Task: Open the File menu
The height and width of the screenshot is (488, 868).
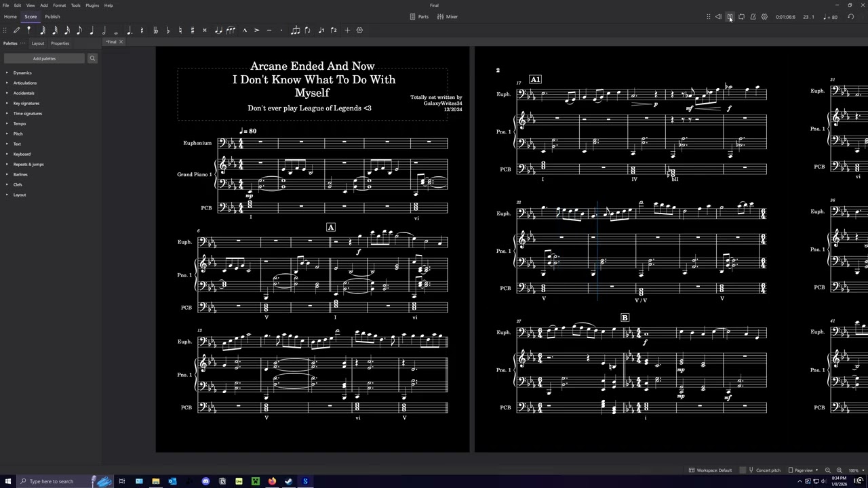Action: (5, 5)
